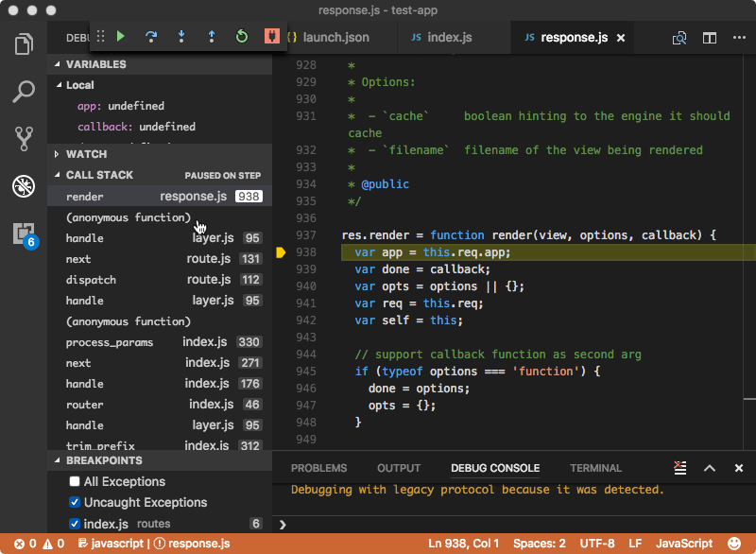Restart the debugging session
Viewport: 756px width, 554px height.
[242, 36]
